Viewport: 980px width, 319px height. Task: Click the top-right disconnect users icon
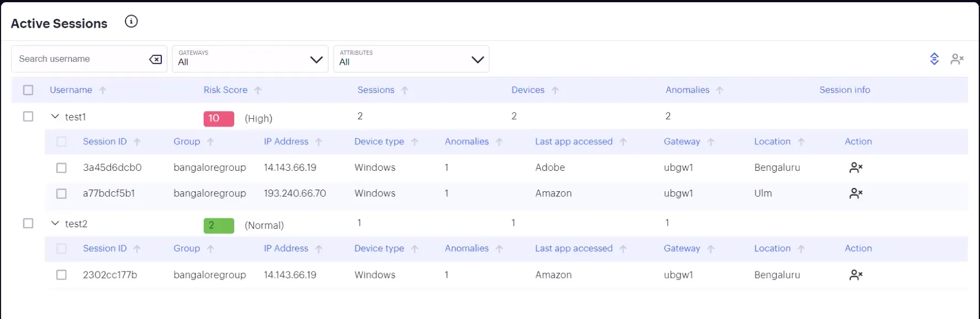click(957, 59)
